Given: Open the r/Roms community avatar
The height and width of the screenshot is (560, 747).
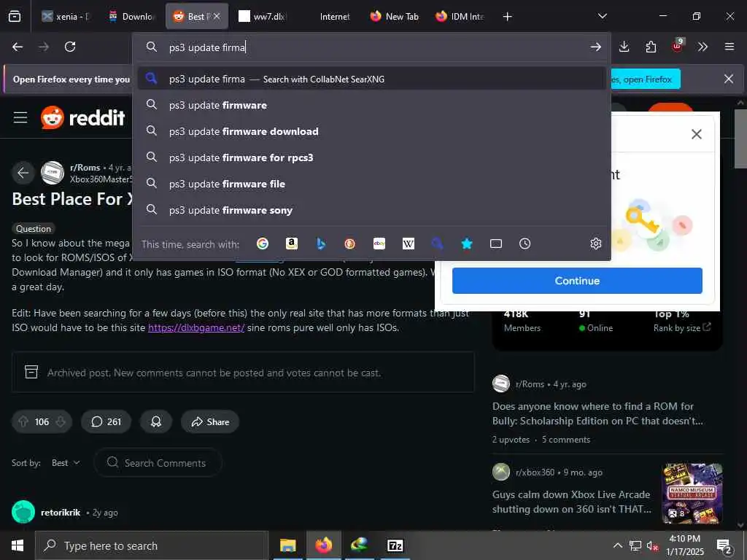Looking at the screenshot, I should pos(53,172).
